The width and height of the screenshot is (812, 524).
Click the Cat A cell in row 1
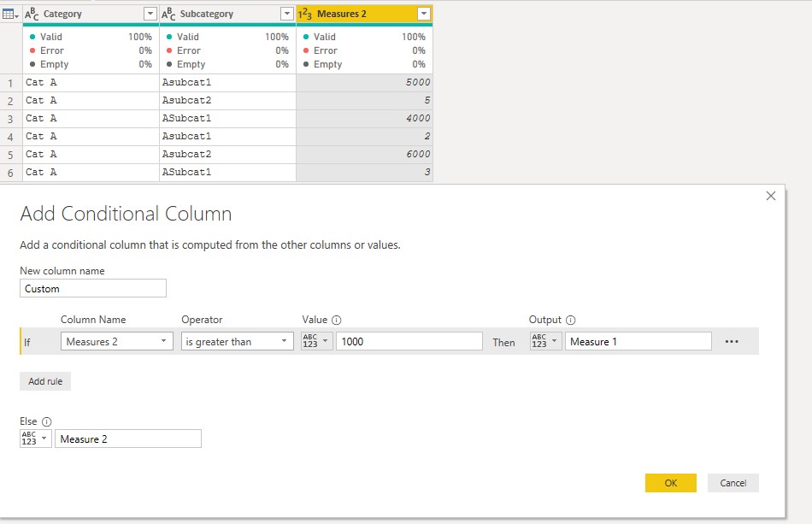[91, 83]
